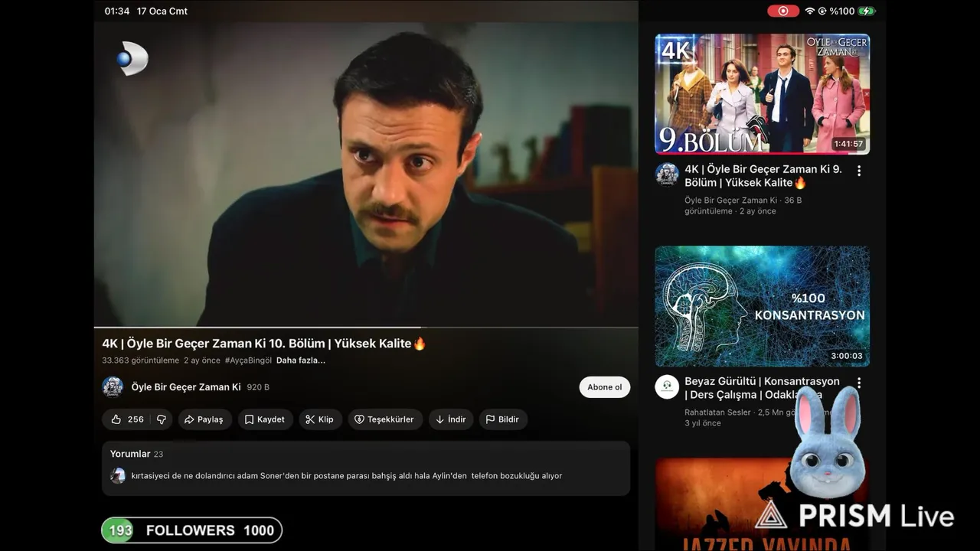
Task: Open more options for 9. Bölüm video
Action: click(x=859, y=171)
